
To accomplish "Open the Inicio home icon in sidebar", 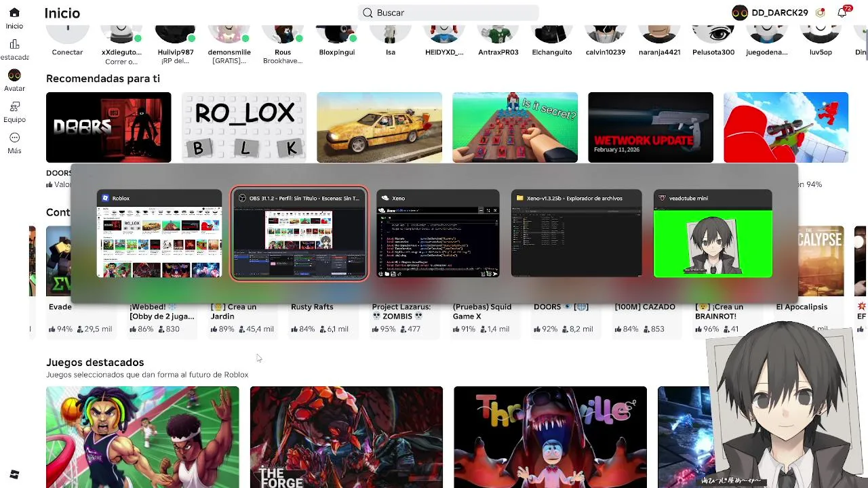I will click(14, 13).
